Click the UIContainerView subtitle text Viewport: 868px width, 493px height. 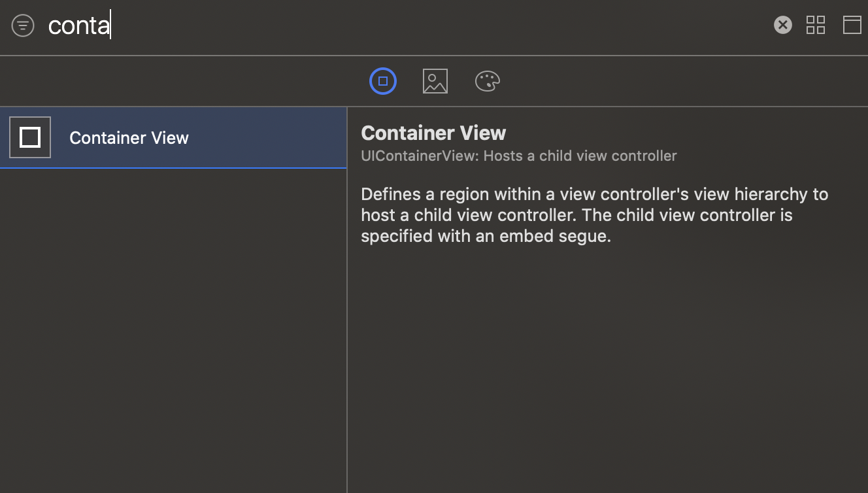pyautogui.click(x=518, y=156)
